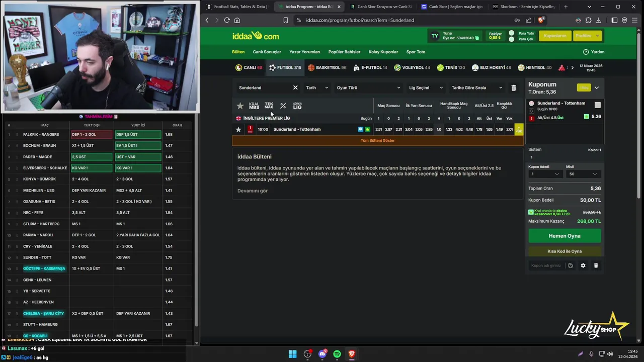
Task: Select HENTBOL 40 sport tab
Action: tap(534, 67)
